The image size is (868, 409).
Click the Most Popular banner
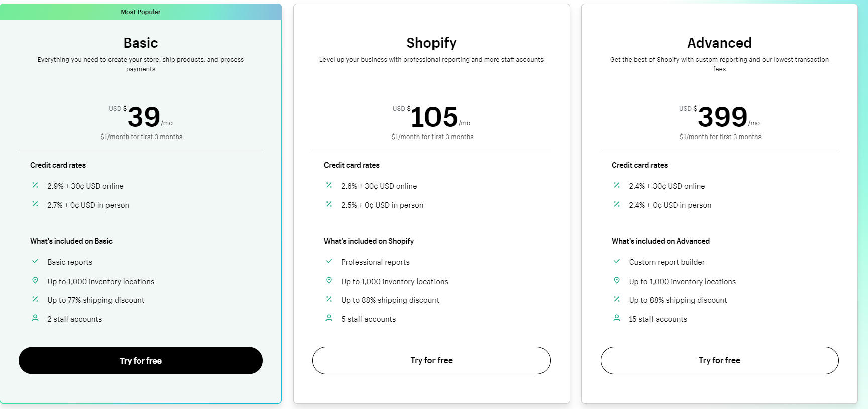tap(141, 12)
